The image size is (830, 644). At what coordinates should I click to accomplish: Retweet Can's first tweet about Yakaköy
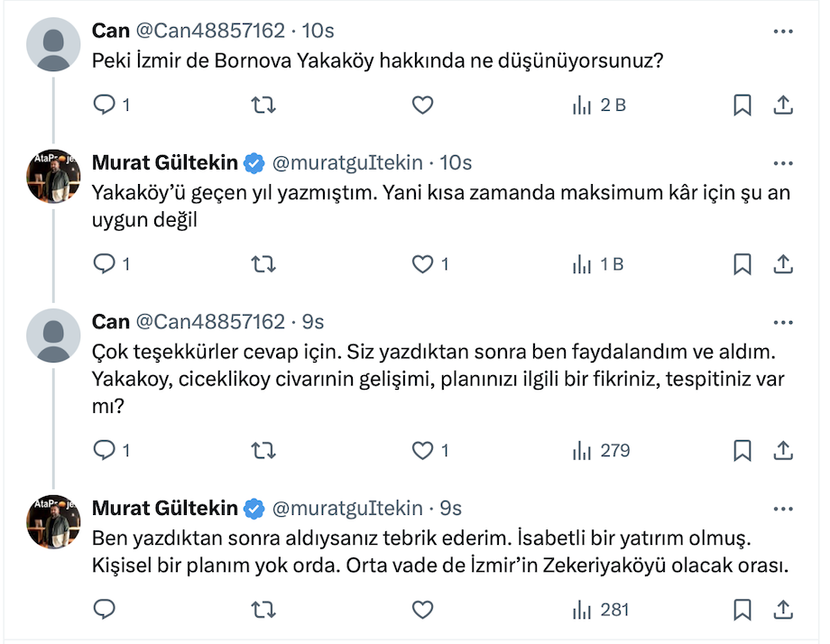point(263,106)
